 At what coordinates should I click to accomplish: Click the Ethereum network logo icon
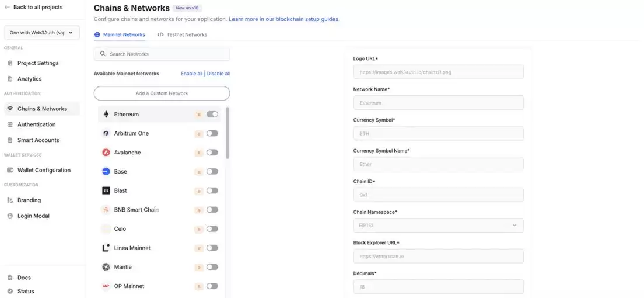[x=106, y=114]
